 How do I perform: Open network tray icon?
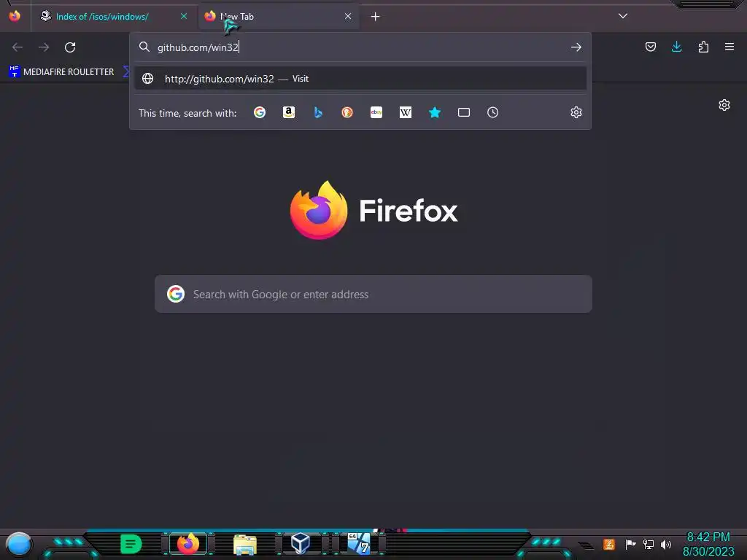pos(649,544)
